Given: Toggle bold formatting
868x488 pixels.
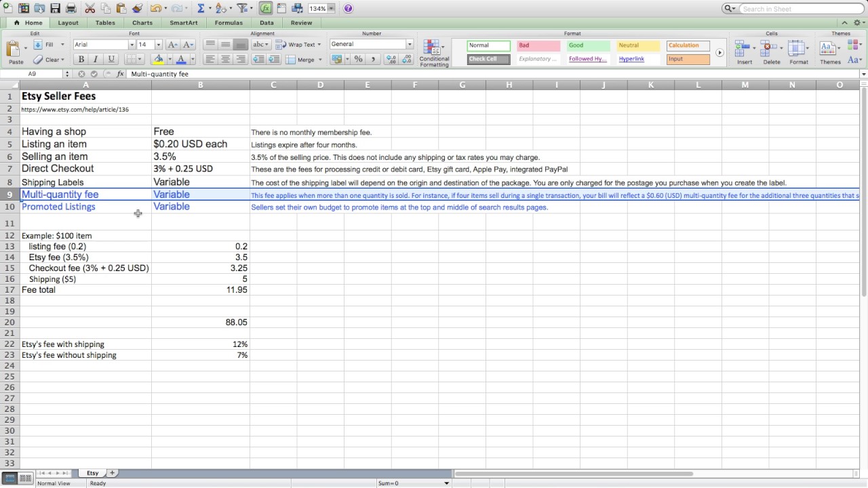Looking at the screenshot, I should pyautogui.click(x=81, y=60).
